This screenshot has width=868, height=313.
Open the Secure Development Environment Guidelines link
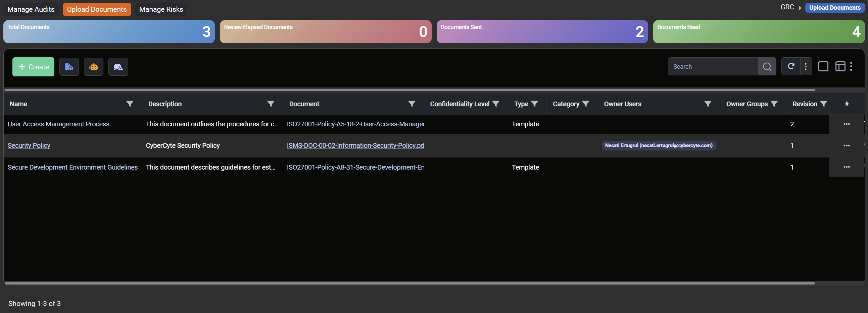pos(73,167)
